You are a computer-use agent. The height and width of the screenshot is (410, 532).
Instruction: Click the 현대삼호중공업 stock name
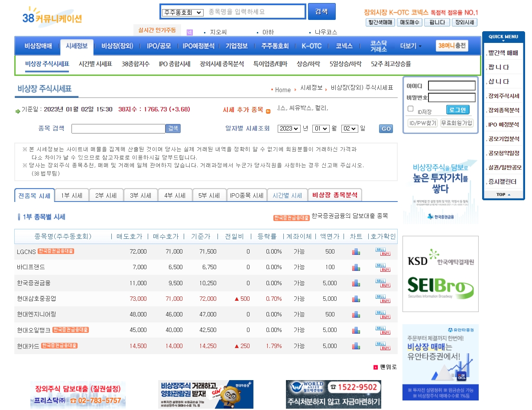point(36,299)
